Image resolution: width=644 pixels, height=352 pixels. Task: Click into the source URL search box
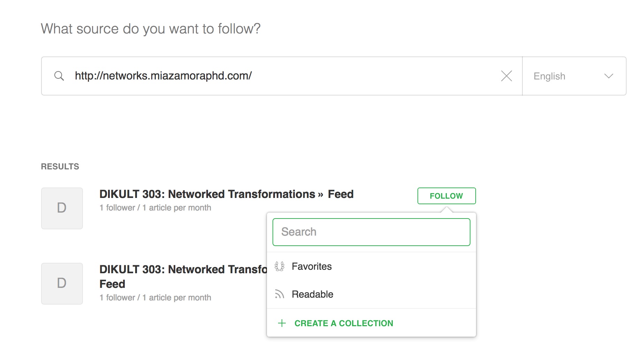click(x=279, y=76)
